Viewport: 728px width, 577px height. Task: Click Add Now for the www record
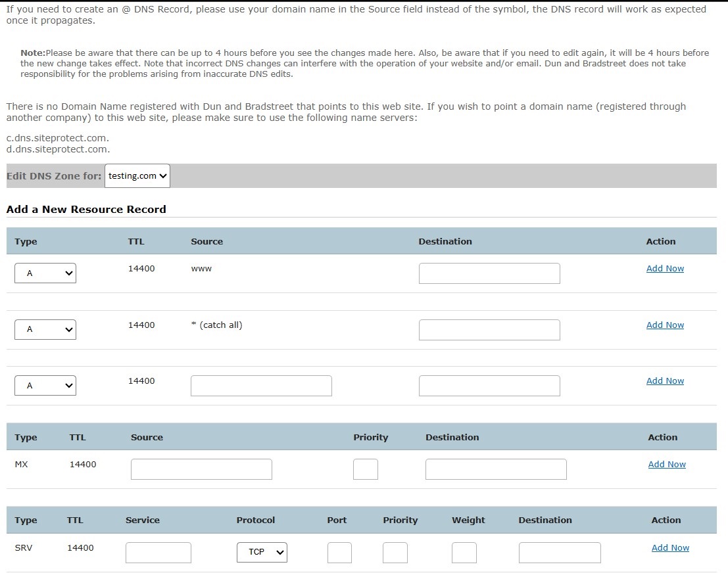665,268
